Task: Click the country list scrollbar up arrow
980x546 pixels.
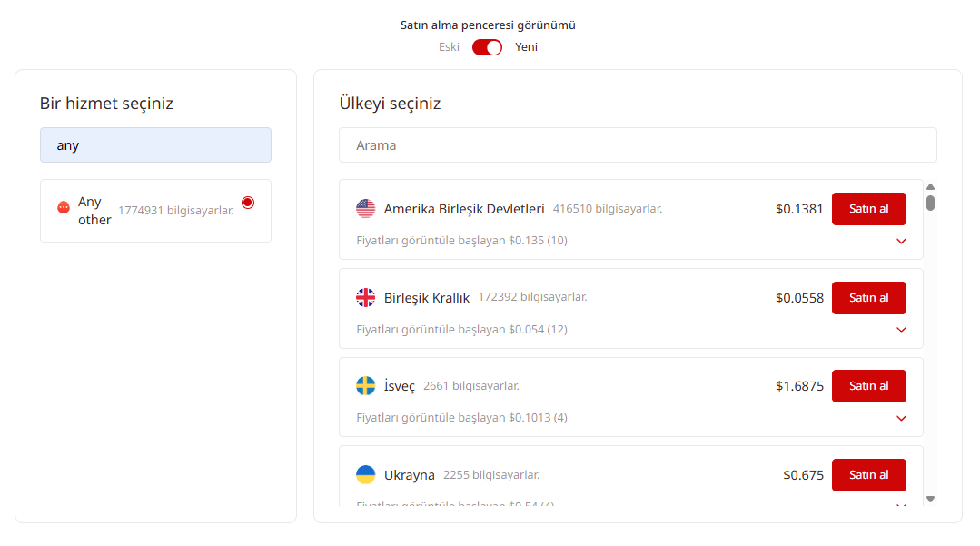Action: click(x=931, y=187)
